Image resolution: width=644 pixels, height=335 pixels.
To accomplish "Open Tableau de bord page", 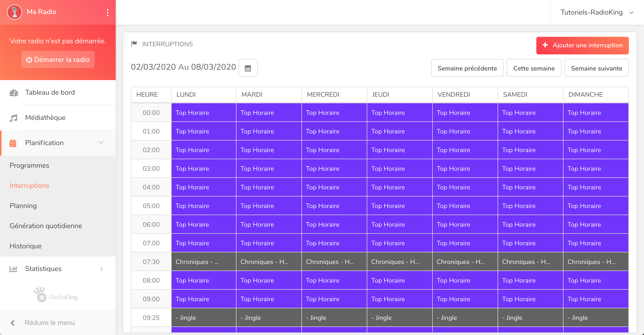I will click(58, 92).
